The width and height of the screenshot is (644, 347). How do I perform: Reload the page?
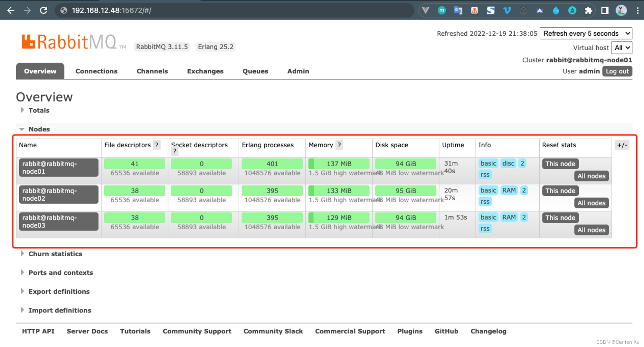point(43,10)
